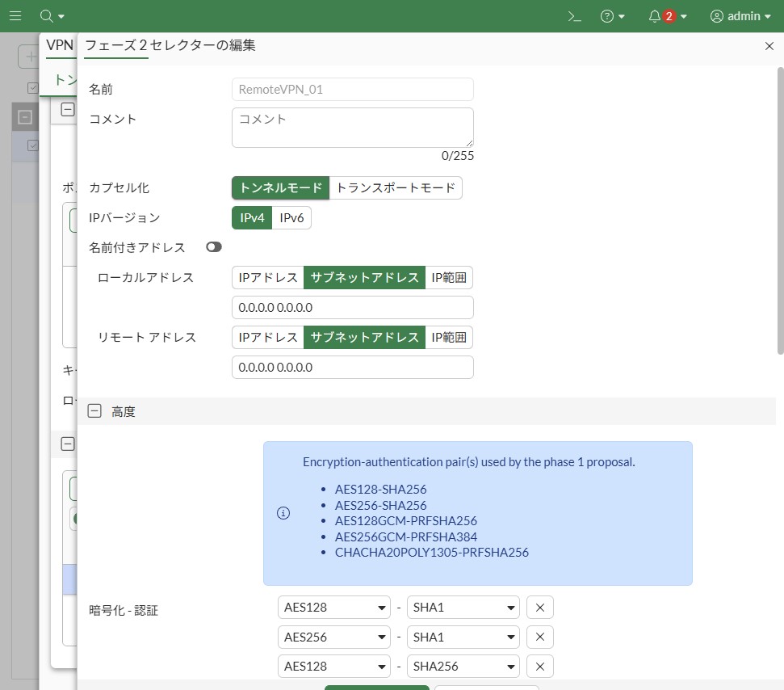Open the CLI console icon
Image resolution: width=784 pixels, height=690 pixels.
[574, 16]
